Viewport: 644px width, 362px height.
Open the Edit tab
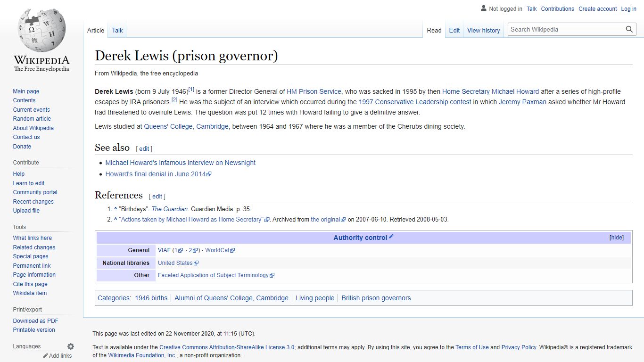[454, 30]
